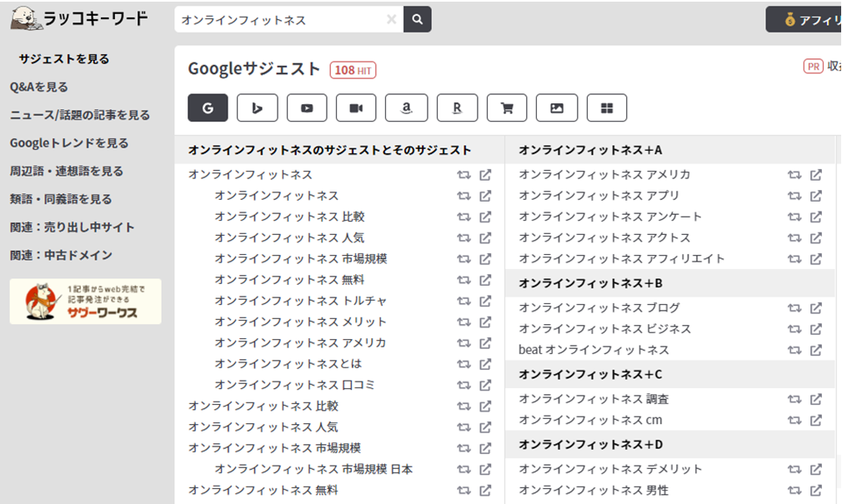Select the grid all-sources icon

pos(607,108)
